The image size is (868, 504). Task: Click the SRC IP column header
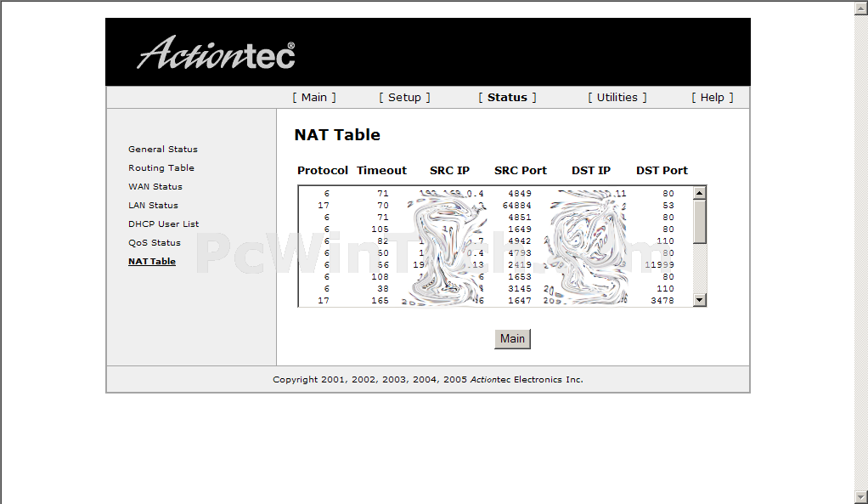(x=449, y=171)
